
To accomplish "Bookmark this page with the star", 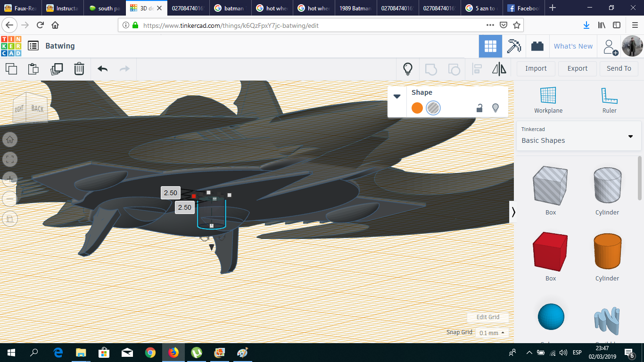I will pos(517,25).
